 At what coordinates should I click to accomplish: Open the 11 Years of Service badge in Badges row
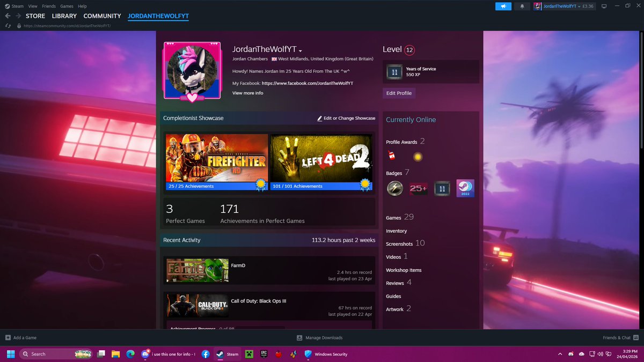[442, 188]
